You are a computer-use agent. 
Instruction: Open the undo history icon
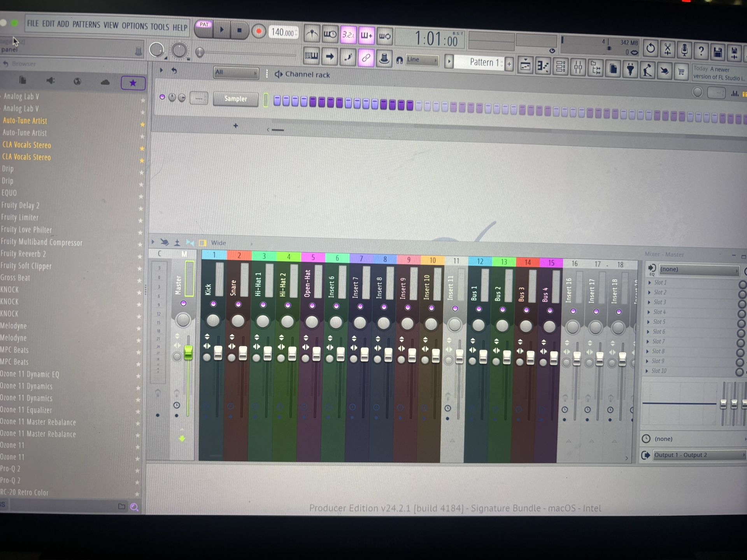(x=651, y=49)
